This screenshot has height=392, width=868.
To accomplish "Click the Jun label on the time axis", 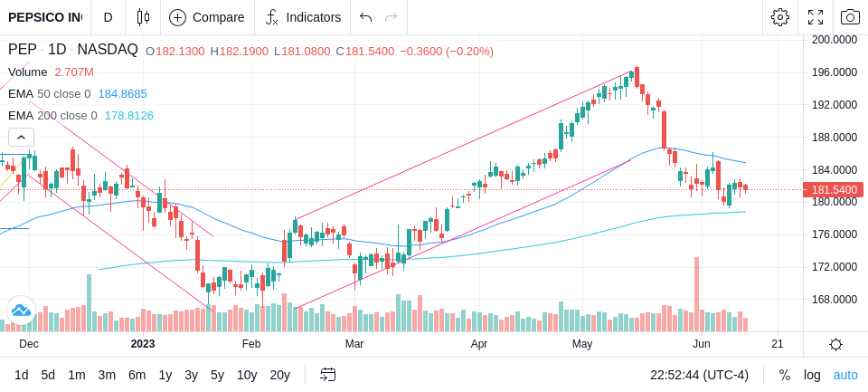I will (701, 344).
